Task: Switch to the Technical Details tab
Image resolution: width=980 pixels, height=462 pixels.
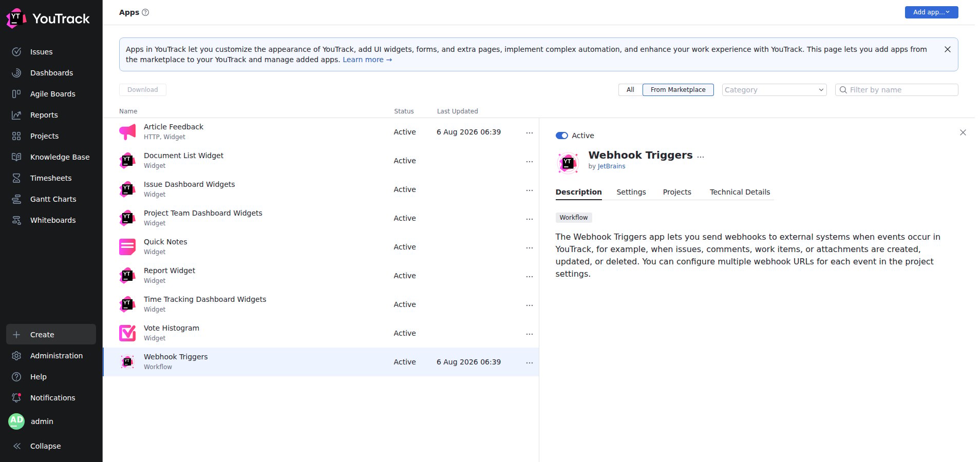Action: [740, 192]
